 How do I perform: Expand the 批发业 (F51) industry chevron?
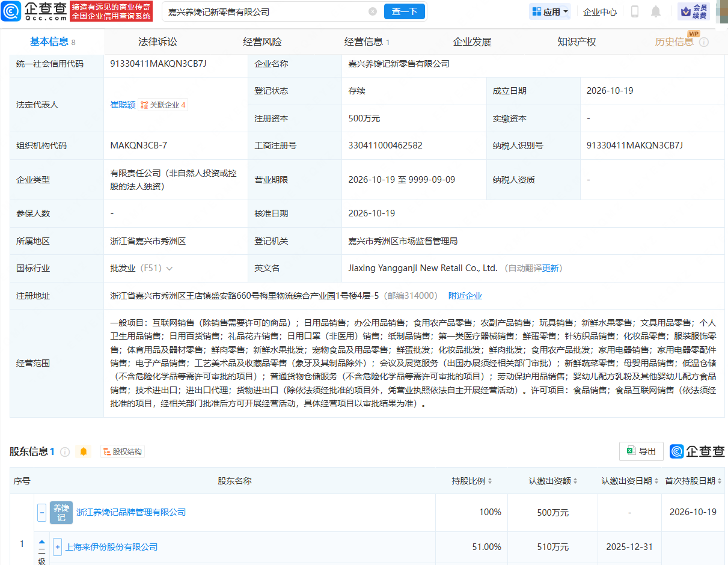(170, 269)
